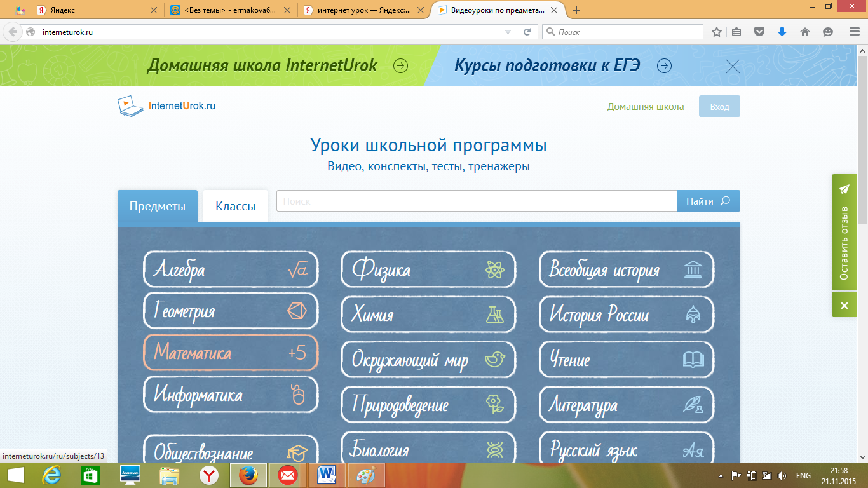Click the helmet icon next to История России
868x488 pixels.
pos(693,315)
